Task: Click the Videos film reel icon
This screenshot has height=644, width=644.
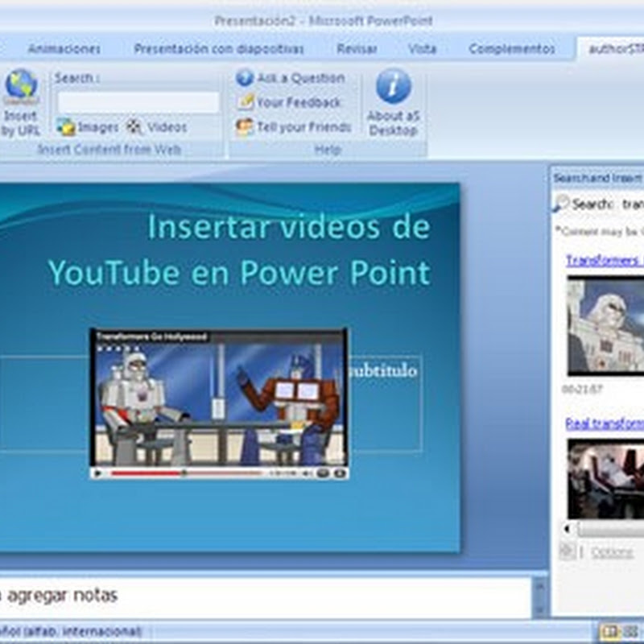Action: pos(134,127)
